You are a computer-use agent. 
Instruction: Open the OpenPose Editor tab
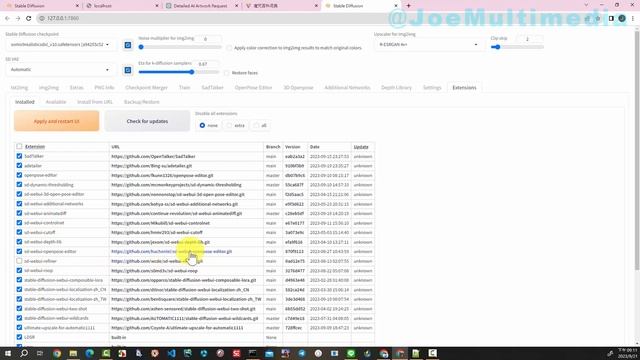(x=253, y=88)
